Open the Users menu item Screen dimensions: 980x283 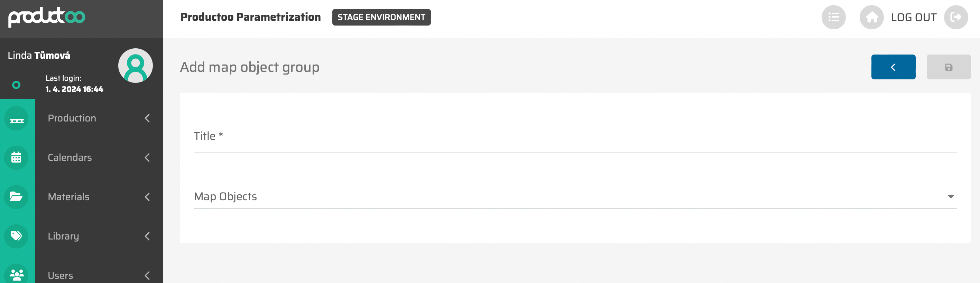click(x=61, y=275)
